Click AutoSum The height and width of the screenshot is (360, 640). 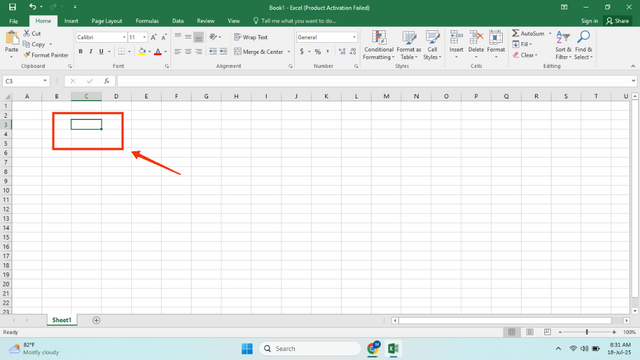pyautogui.click(x=528, y=33)
